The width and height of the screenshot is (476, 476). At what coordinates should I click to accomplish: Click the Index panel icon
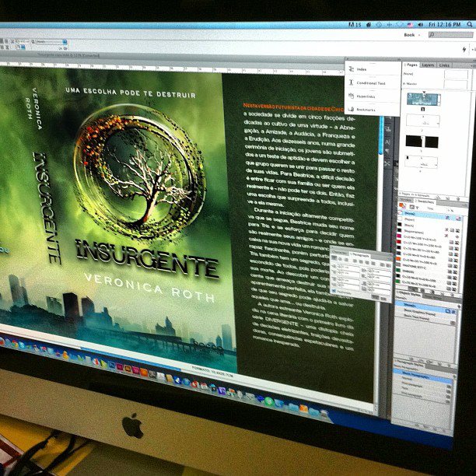click(x=352, y=69)
